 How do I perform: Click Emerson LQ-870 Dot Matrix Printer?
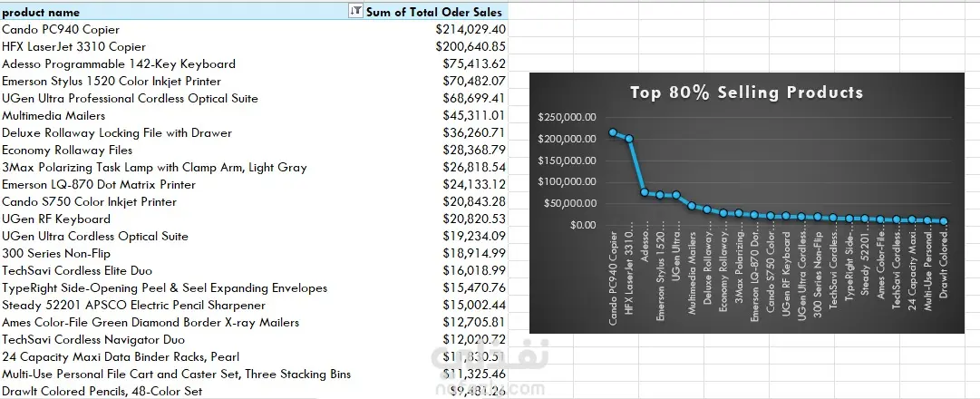click(99, 184)
